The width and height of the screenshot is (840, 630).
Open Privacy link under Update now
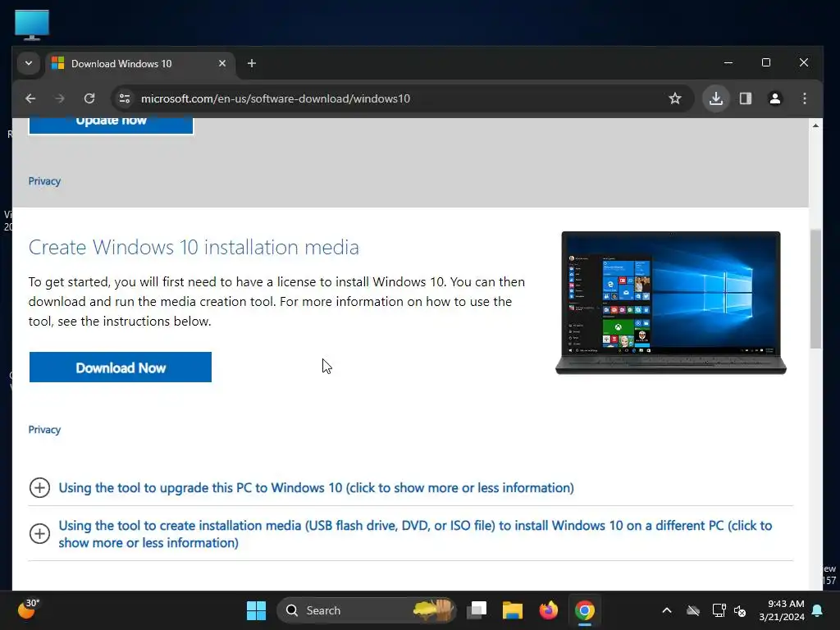tap(44, 181)
